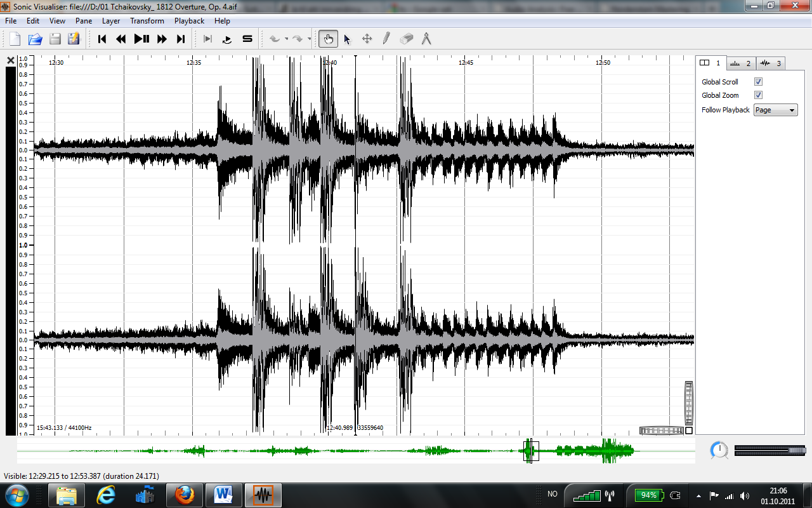This screenshot has width=812, height=508.
Task: Switch to layer tab 3
Action: point(771,63)
